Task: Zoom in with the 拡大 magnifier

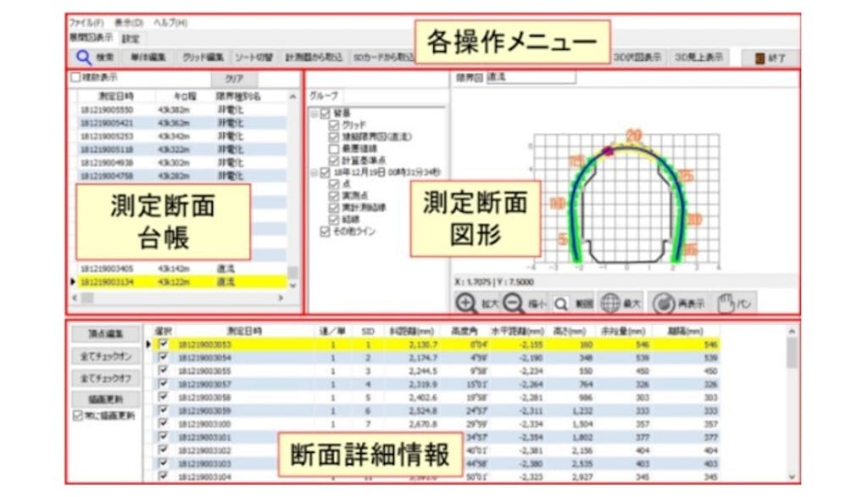Action: click(476, 304)
